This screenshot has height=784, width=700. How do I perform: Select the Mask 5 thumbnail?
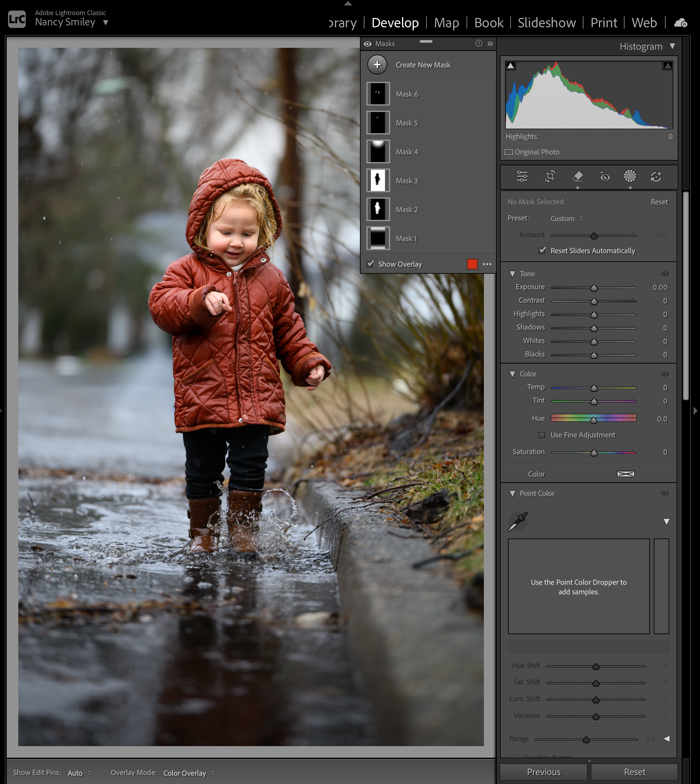(x=378, y=123)
